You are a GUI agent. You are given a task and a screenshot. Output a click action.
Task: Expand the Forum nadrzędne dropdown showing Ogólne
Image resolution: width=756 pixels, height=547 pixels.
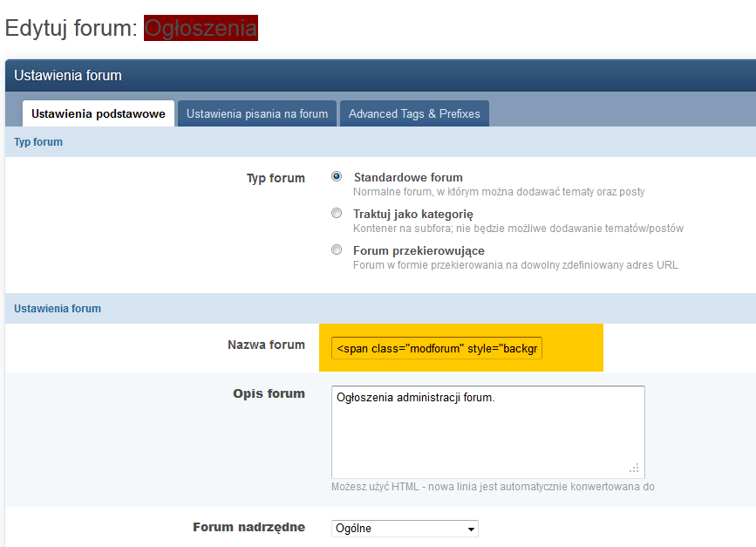(x=405, y=528)
